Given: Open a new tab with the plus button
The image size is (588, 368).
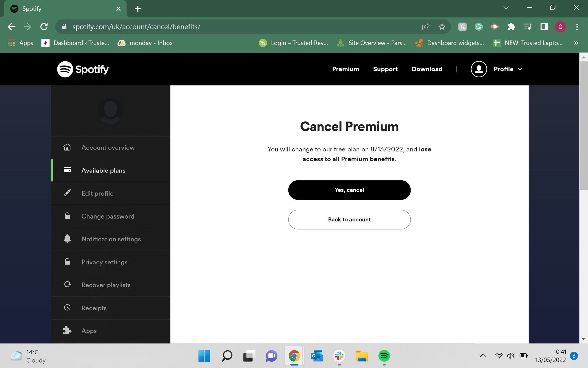Looking at the screenshot, I should point(138,9).
